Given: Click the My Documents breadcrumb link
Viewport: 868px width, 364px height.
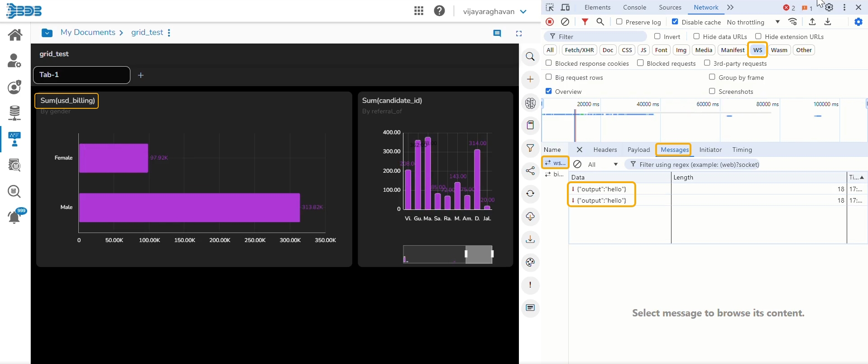Looking at the screenshot, I should (x=88, y=33).
